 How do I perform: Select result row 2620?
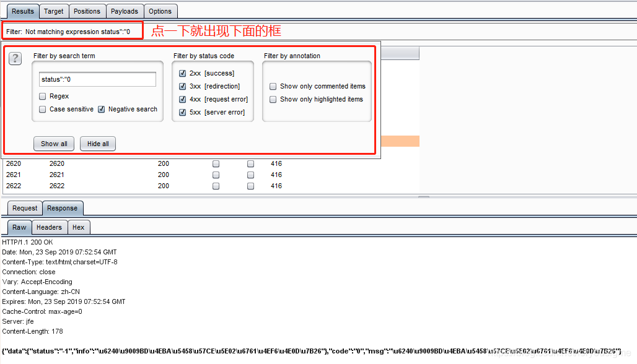click(211, 163)
